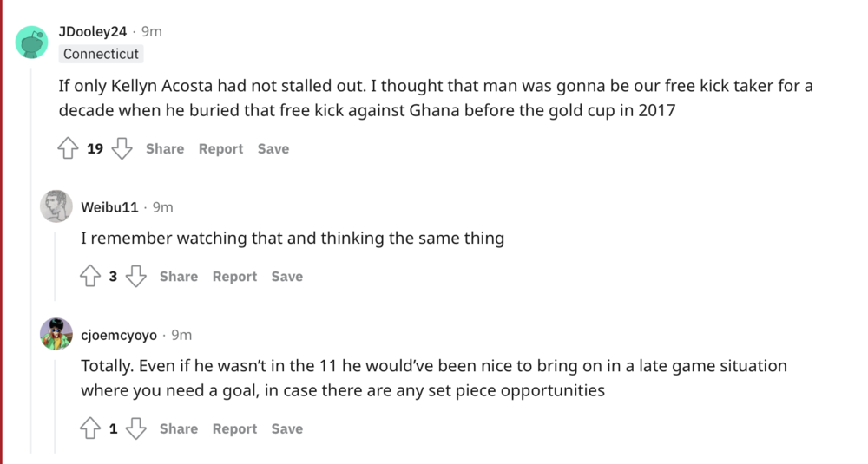Downvote JDooley24's comment about Kellyn Acosta
The width and height of the screenshot is (868, 464).
point(122,149)
